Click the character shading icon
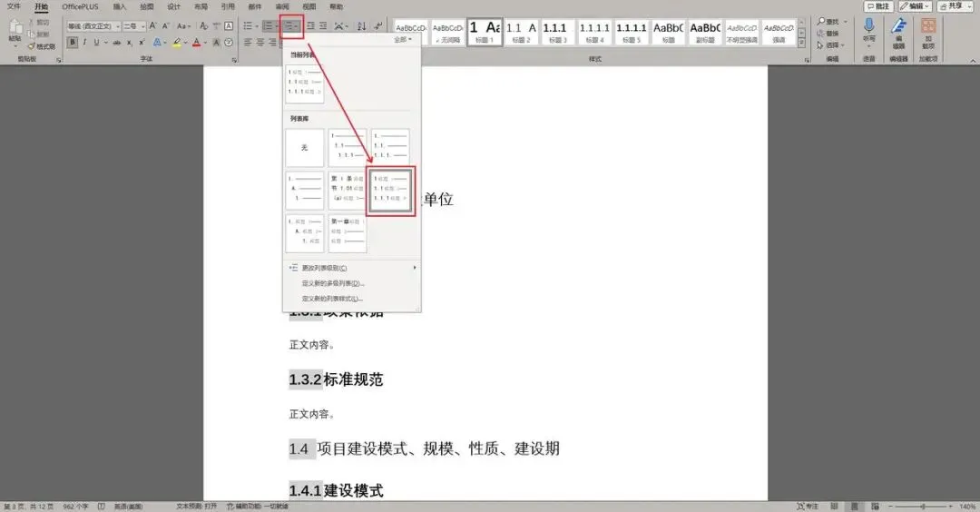This screenshot has width=980, height=512. 216,43
